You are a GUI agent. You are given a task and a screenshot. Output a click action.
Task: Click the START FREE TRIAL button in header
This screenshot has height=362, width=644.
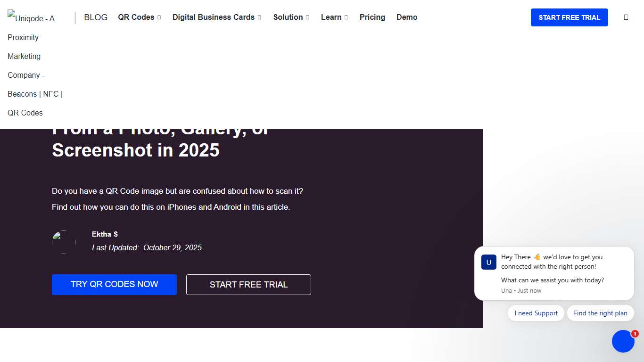569,17
